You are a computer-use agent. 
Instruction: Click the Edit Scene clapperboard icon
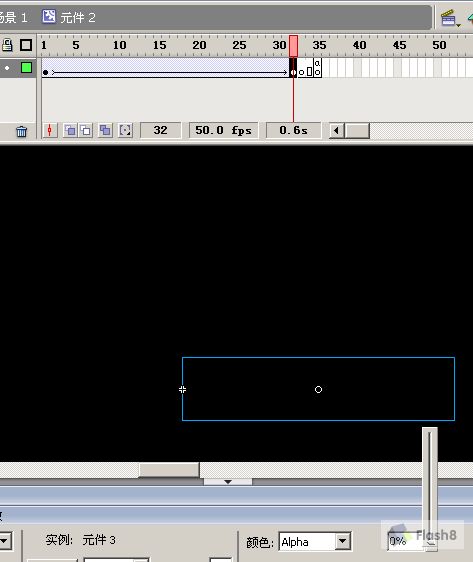tap(448, 18)
